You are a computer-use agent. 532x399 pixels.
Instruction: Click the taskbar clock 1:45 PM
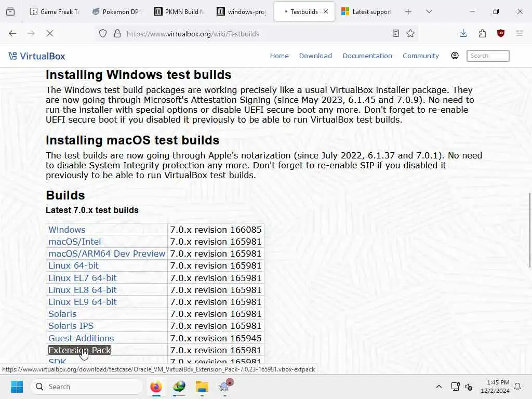click(495, 387)
